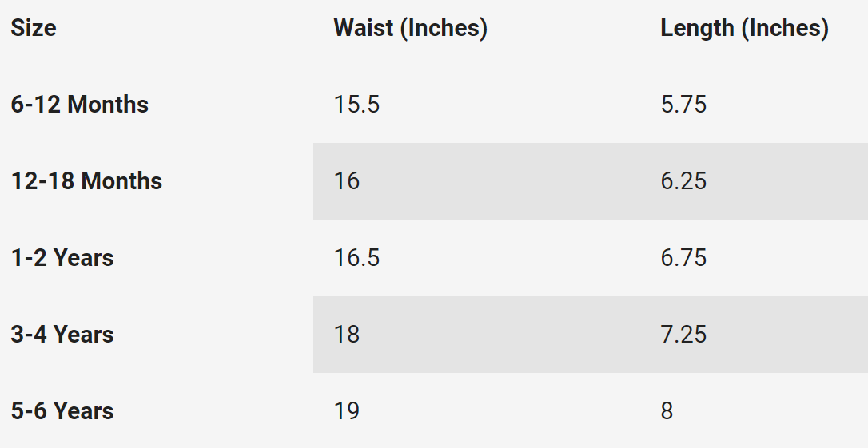Select the 7.25 length measurement
Viewport: 868px width, 448px height.
pos(683,335)
